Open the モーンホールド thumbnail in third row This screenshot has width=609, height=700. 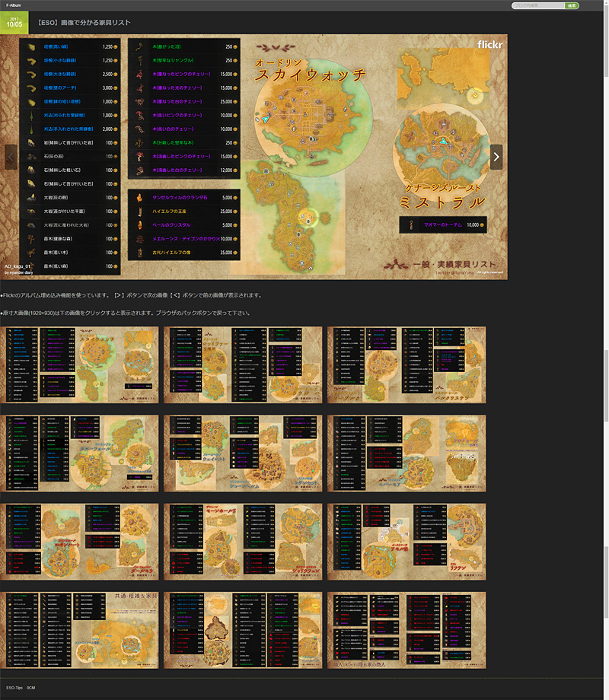point(243,542)
